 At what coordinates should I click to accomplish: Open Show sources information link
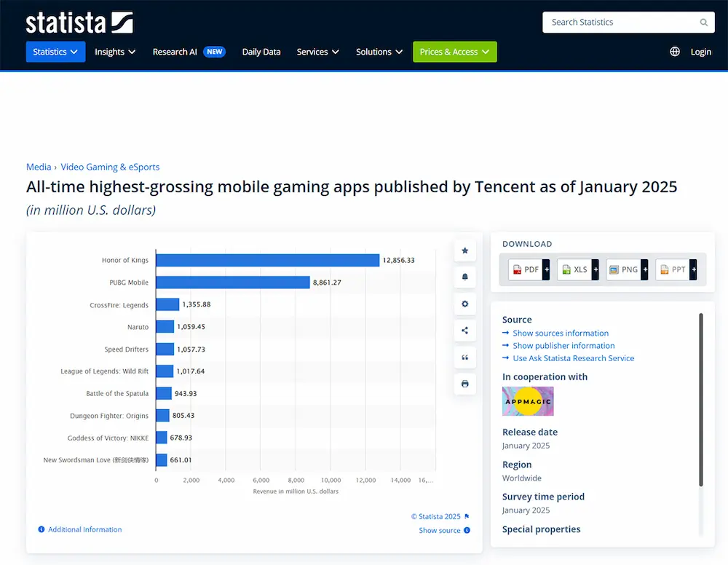click(561, 333)
